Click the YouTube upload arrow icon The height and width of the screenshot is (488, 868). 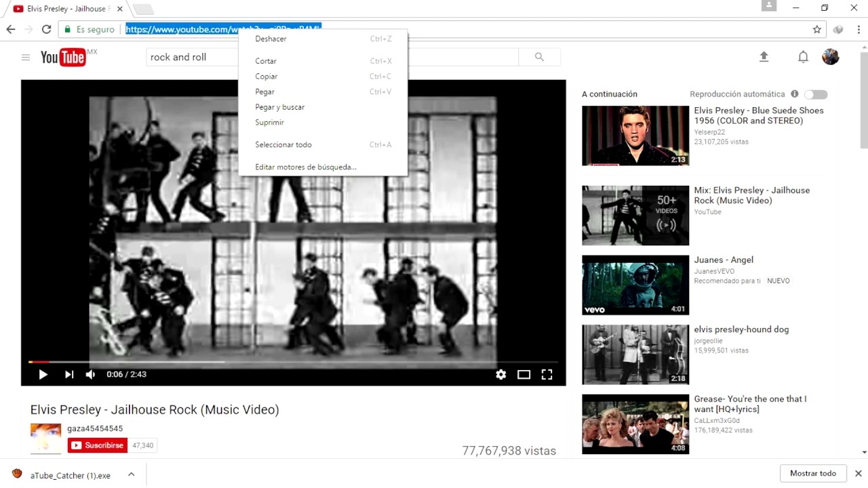pyautogui.click(x=764, y=57)
